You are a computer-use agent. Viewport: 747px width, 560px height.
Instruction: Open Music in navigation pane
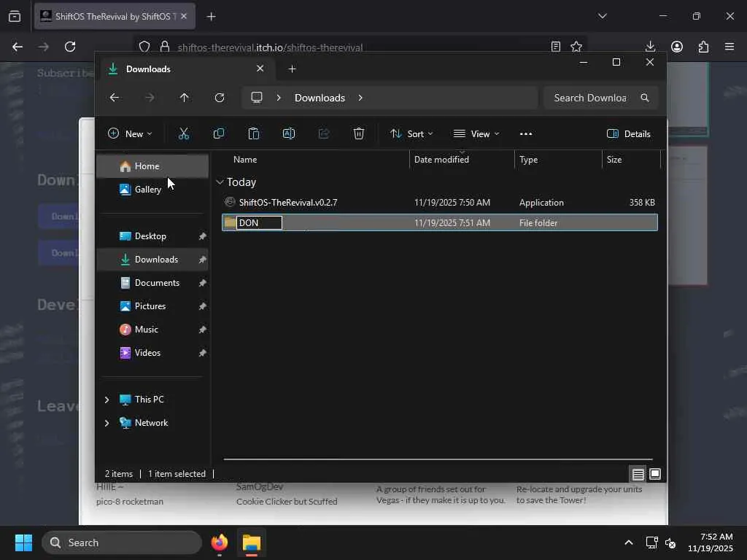coord(152,330)
